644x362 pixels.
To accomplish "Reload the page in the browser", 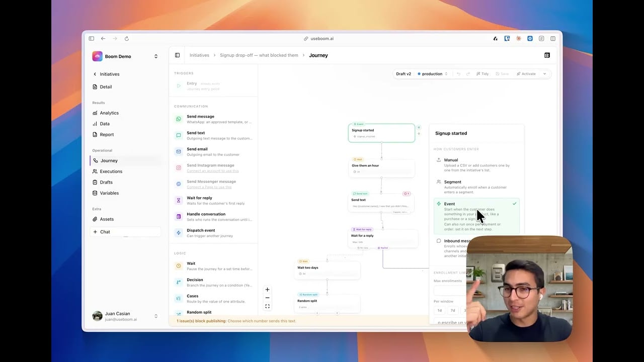I will click(x=127, y=38).
